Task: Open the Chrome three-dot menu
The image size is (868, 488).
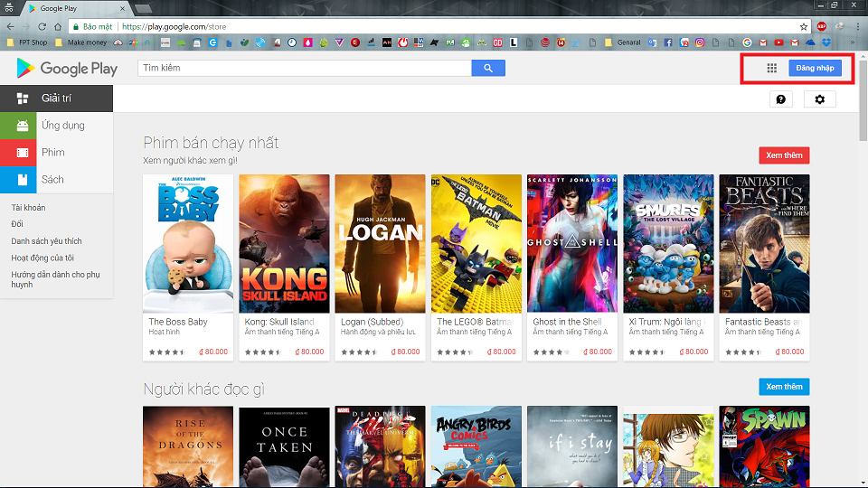Action: click(858, 26)
